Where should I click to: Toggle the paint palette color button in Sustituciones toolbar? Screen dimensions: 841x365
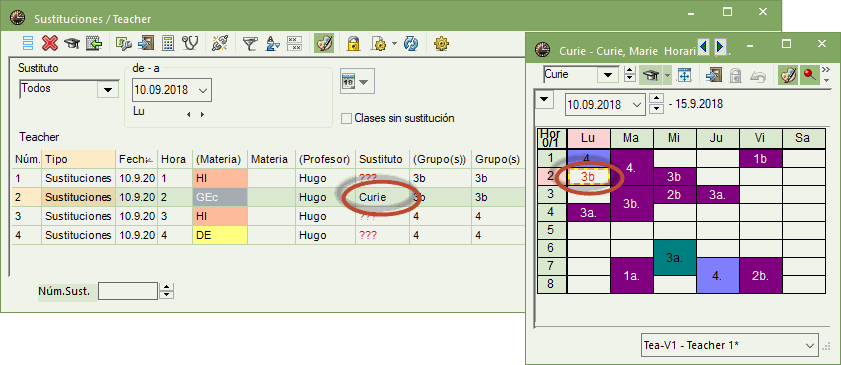click(324, 43)
